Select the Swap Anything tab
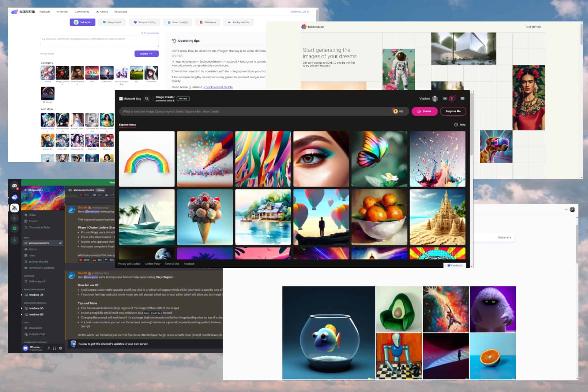The image size is (588, 392). tap(145, 22)
